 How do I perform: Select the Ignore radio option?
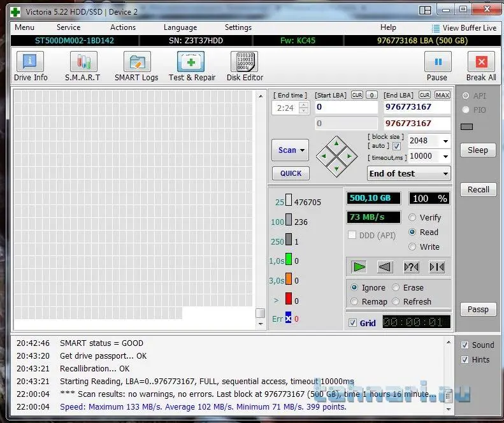[354, 287]
